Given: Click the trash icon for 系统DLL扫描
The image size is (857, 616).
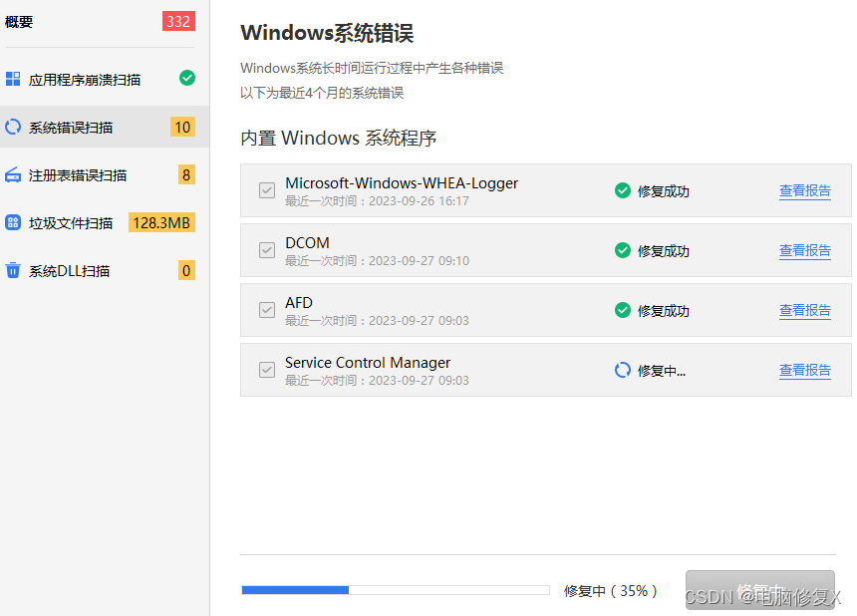Looking at the screenshot, I should pyautogui.click(x=13, y=270).
